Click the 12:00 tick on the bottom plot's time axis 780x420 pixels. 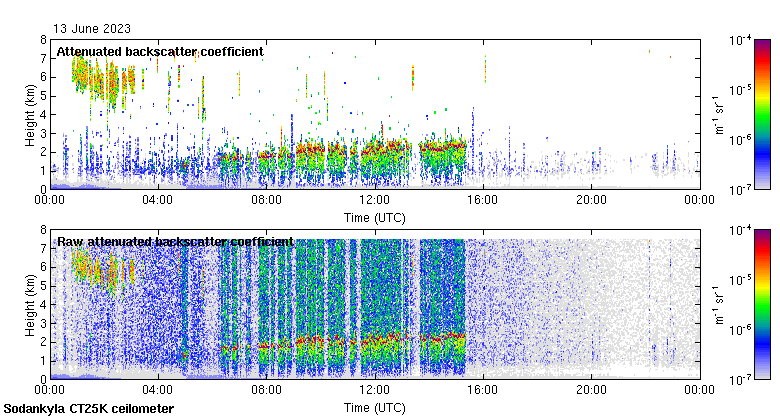(375, 390)
